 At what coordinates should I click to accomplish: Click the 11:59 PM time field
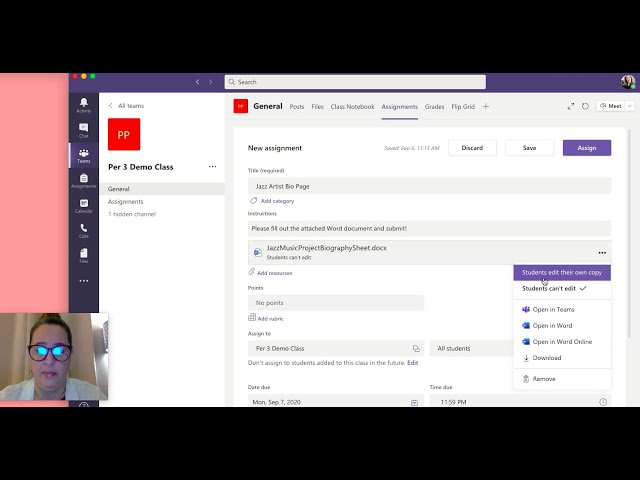520,401
